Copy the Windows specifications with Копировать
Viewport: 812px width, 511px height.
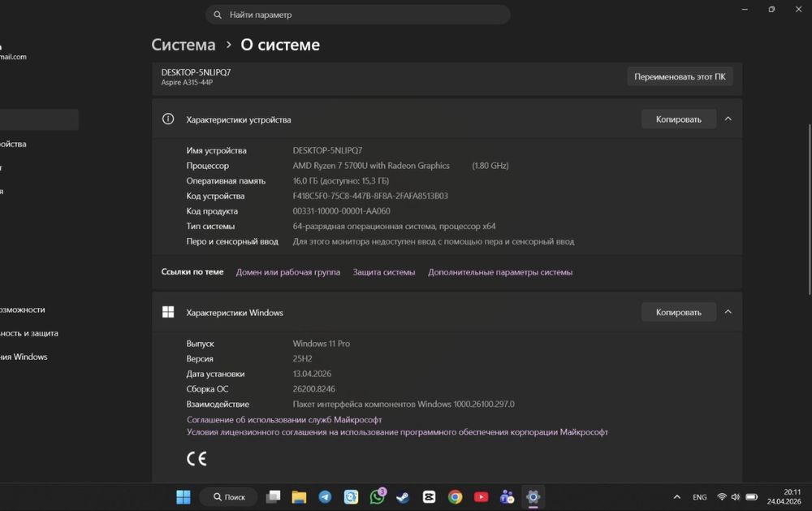(678, 312)
